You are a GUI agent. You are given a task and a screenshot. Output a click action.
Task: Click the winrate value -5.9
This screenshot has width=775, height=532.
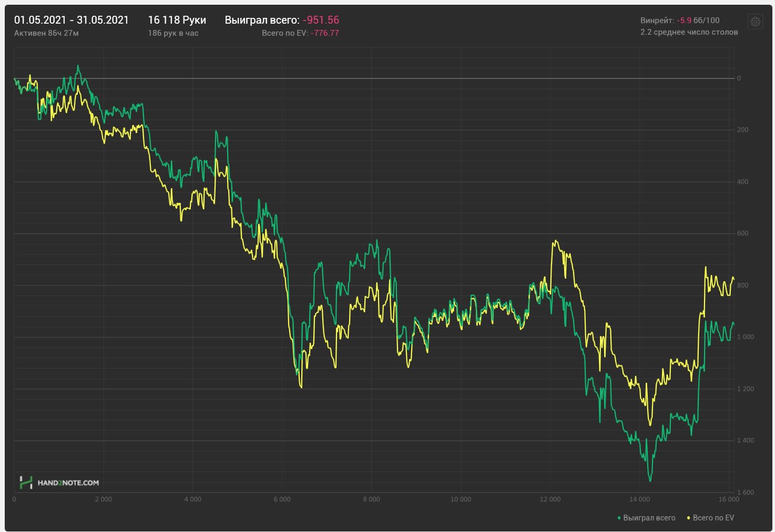tap(684, 20)
